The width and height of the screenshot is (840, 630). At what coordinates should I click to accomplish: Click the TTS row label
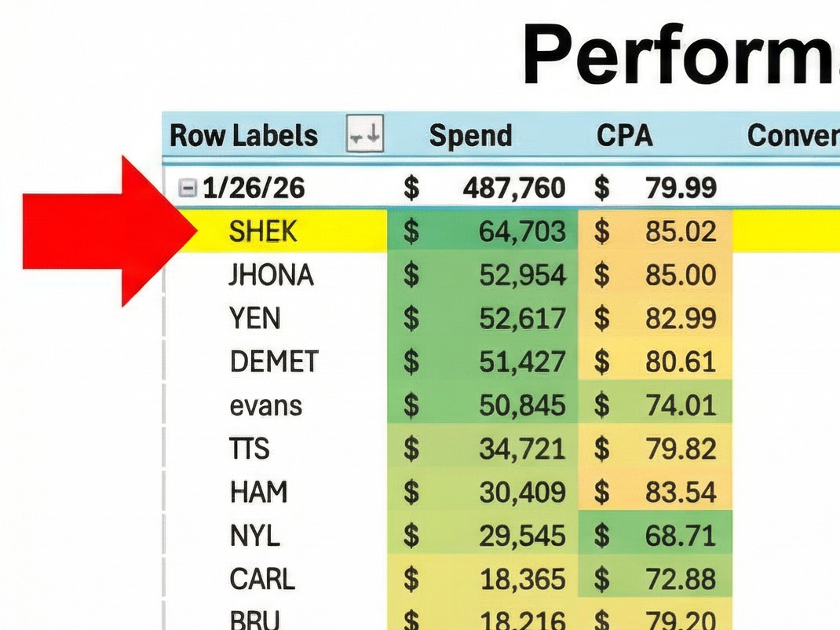[250, 449]
